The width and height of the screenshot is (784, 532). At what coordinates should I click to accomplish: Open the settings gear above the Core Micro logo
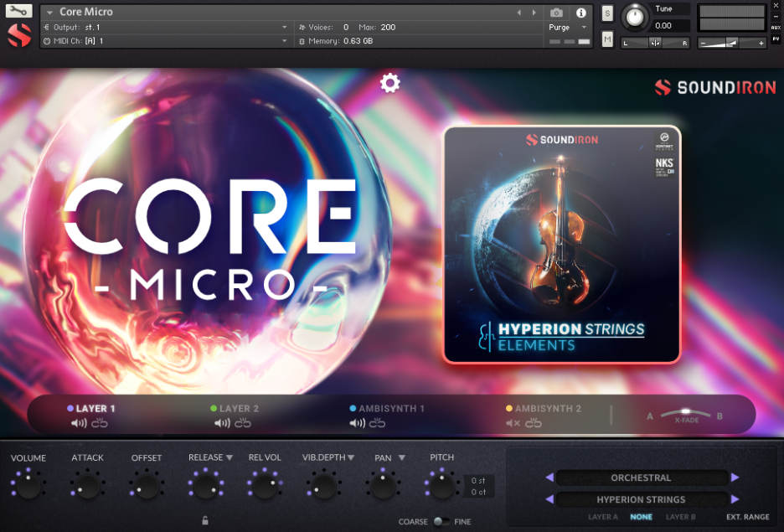pos(388,83)
